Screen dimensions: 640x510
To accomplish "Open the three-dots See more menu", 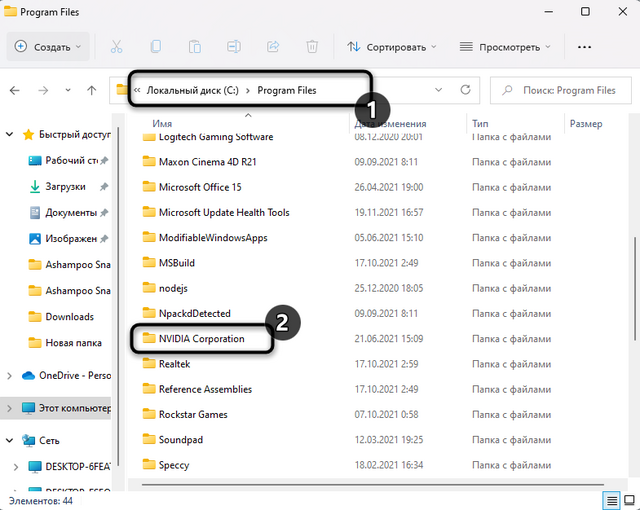I will click(584, 47).
